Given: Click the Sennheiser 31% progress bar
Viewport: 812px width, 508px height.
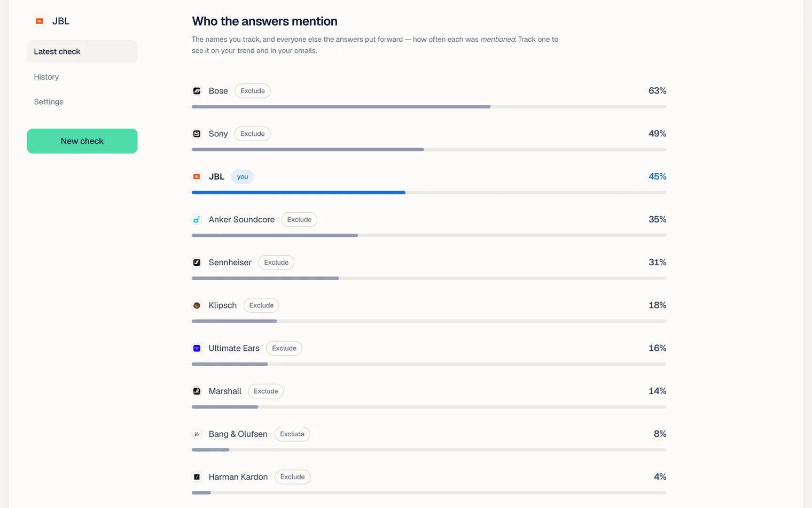Looking at the screenshot, I should (x=429, y=278).
